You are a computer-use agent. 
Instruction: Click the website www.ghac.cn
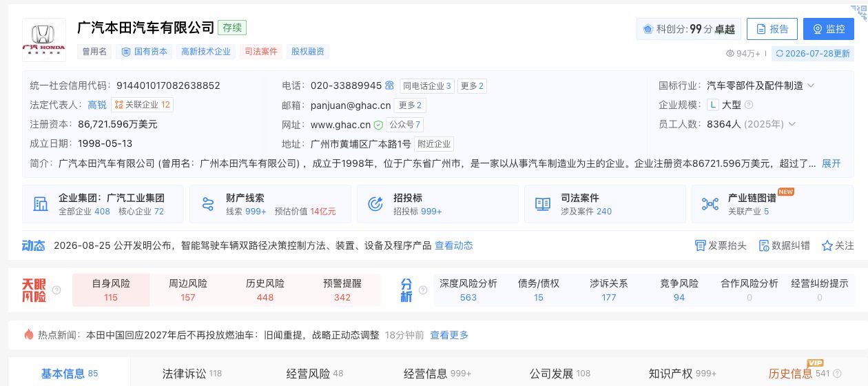click(x=340, y=125)
